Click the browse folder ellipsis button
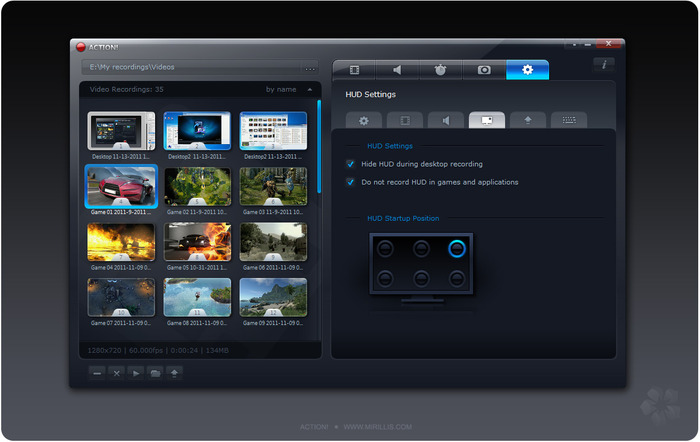This screenshot has width=700, height=442. (310, 68)
